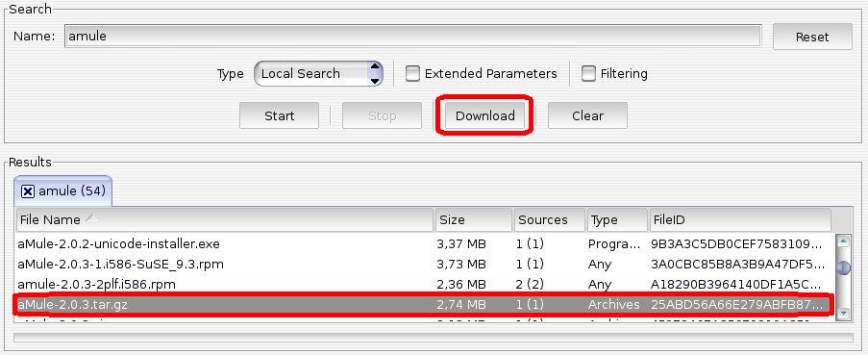Select amule-2.0.3-2plf.i586.rpm row
Screen dimensions: 868x355
[424, 285]
